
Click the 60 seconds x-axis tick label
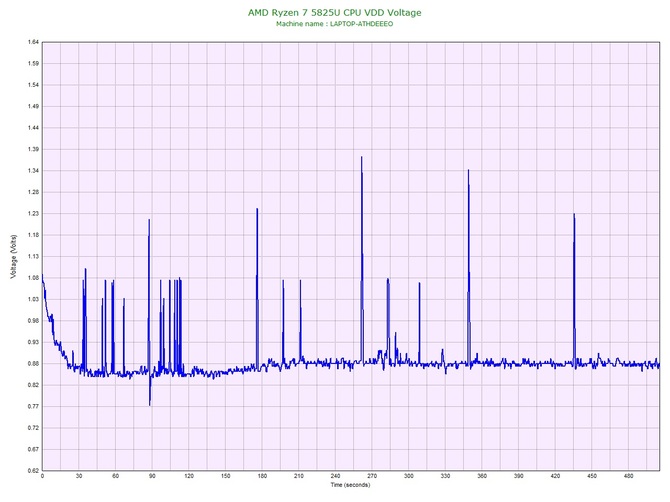[x=115, y=476]
